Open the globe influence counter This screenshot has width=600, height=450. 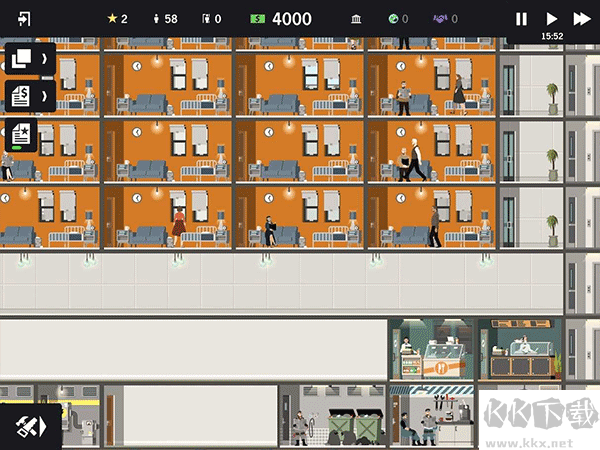398,19
